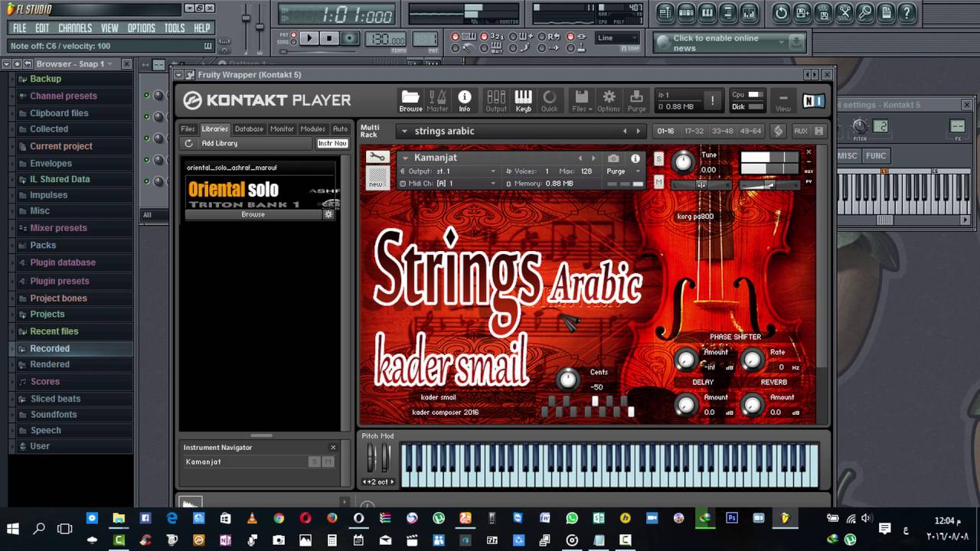
Task: Switch to the Monitor tab in Kontakt
Action: [x=282, y=129]
